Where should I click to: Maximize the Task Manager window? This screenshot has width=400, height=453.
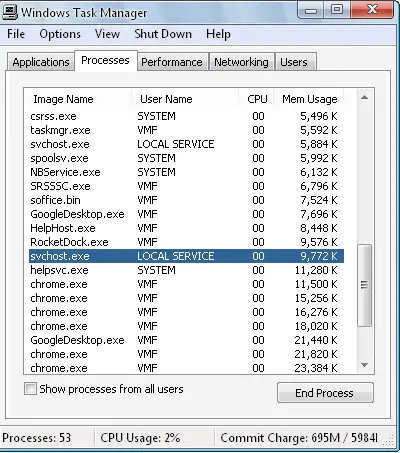337,10
